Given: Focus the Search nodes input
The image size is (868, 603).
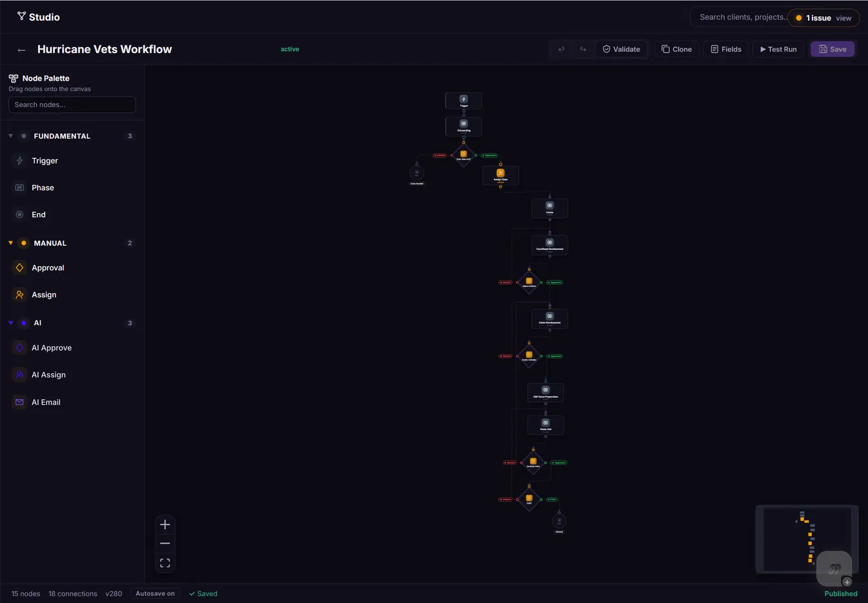Looking at the screenshot, I should pyautogui.click(x=72, y=104).
